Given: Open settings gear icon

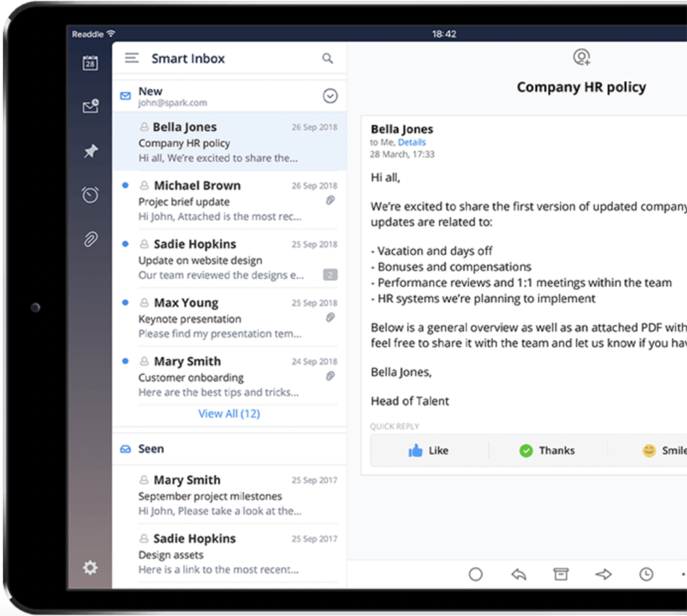Looking at the screenshot, I should coord(91,568).
